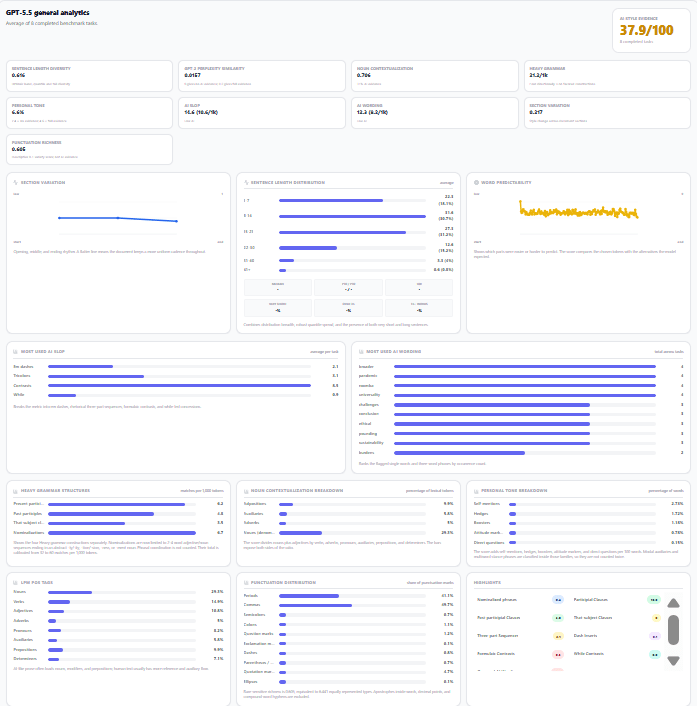697x706 pixels.
Task: Click the Most Used AI Wording chart icon
Action: click(x=361, y=352)
